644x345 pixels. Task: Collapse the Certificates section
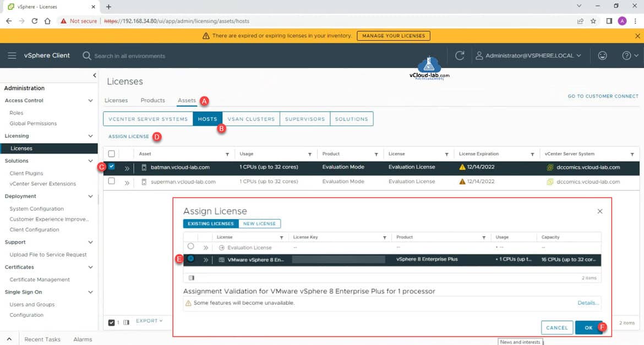click(90, 267)
